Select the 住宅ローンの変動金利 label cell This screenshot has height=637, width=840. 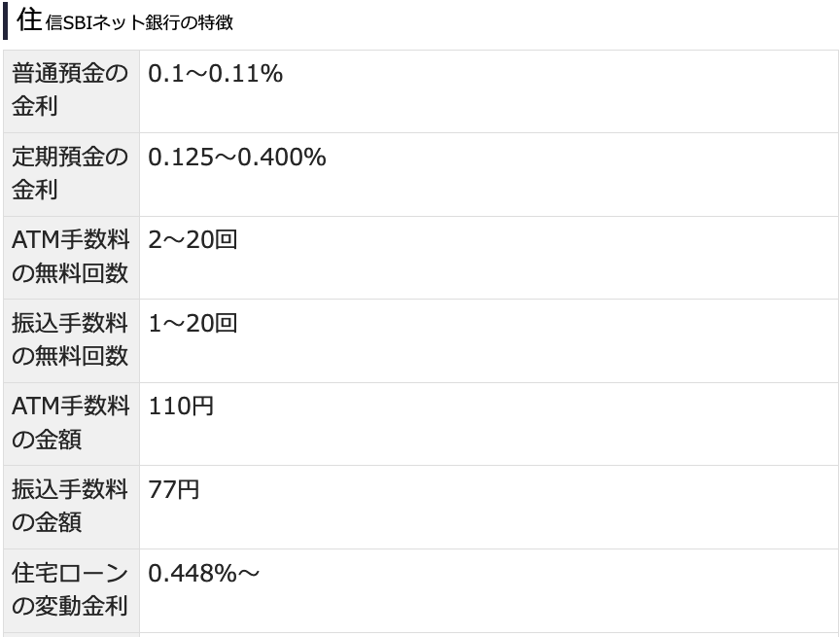tap(71, 589)
